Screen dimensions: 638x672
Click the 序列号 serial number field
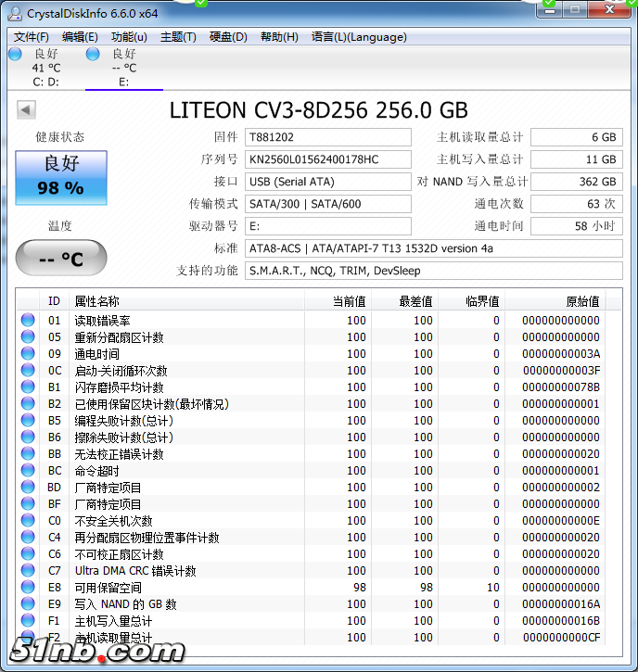327,159
